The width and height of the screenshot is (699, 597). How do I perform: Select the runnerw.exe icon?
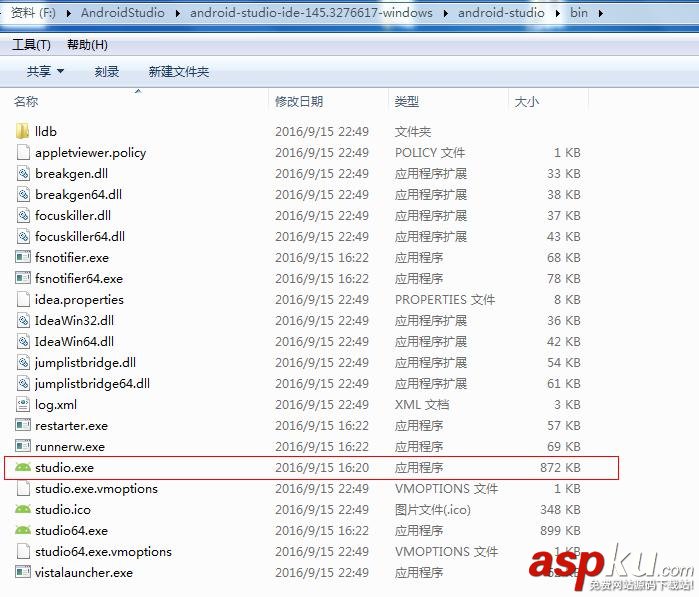point(23,446)
